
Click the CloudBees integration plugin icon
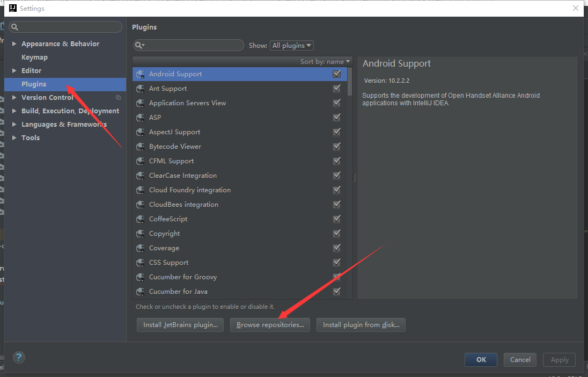tap(140, 205)
